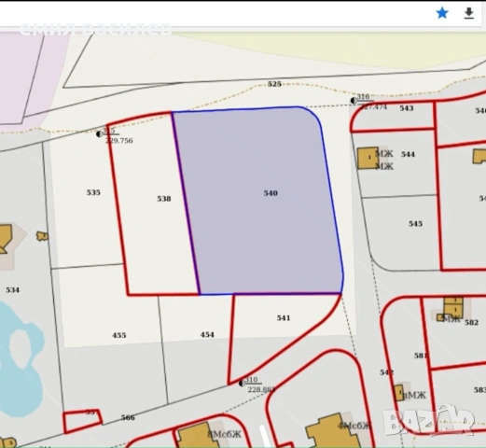
Task: Click parcel 543 at top right
Action: click(x=407, y=108)
